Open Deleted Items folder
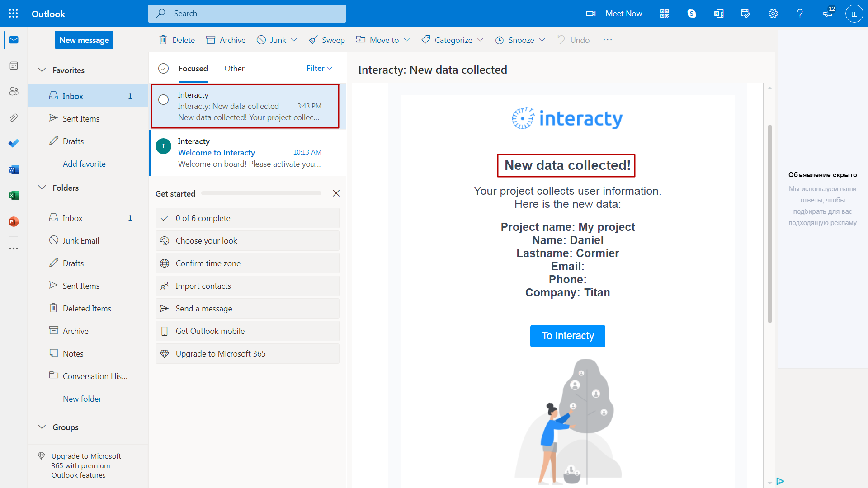 click(x=88, y=308)
